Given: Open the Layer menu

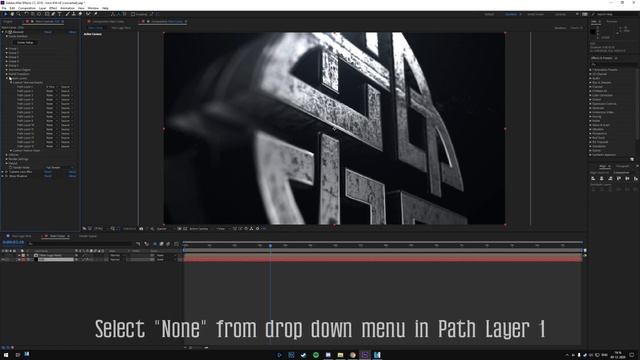Looking at the screenshot, I should 42,8.
